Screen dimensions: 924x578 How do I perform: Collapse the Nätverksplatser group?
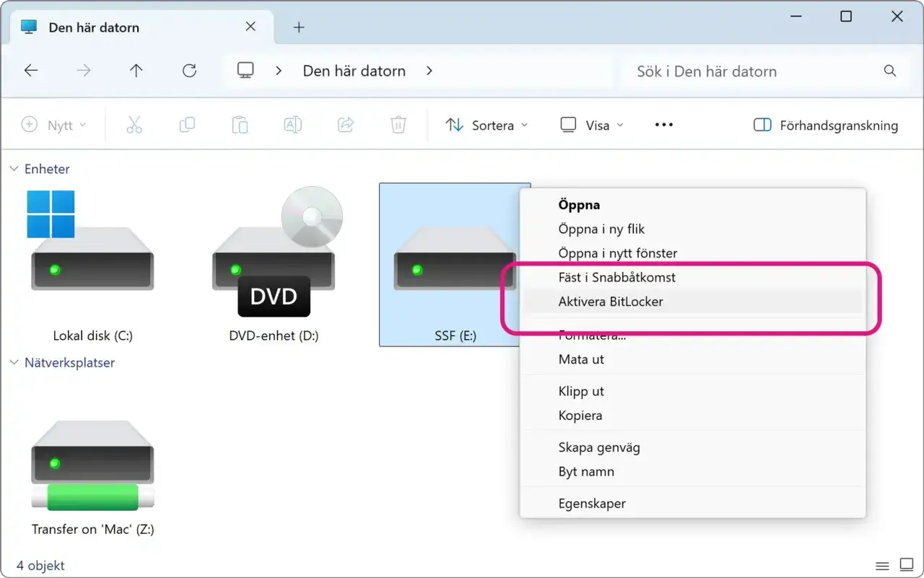(13, 362)
